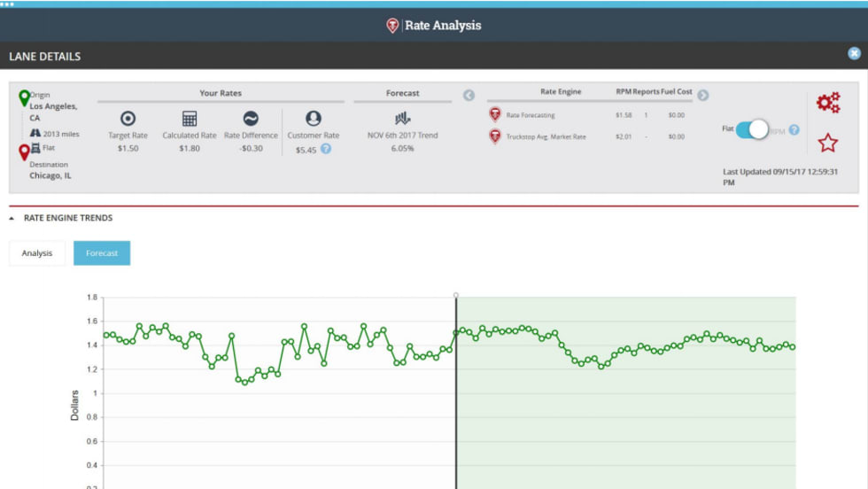Mark lane as favorite with star icon

point(828,143)
